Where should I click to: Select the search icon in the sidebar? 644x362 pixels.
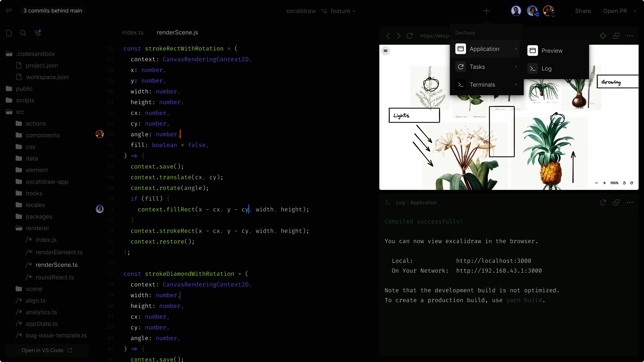[x=23, y=33]
